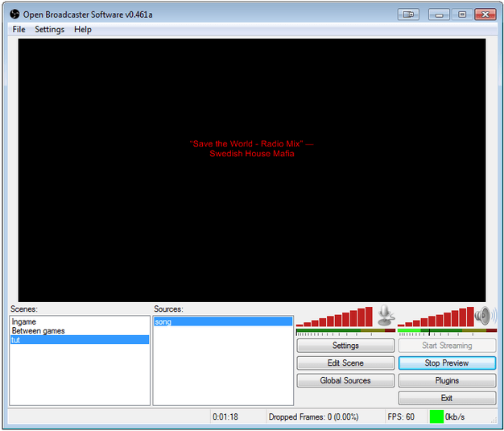Open the Plugins dialog
Viewport: 504px width, 431px height.
pyautogui.click(x=447, y=380)
